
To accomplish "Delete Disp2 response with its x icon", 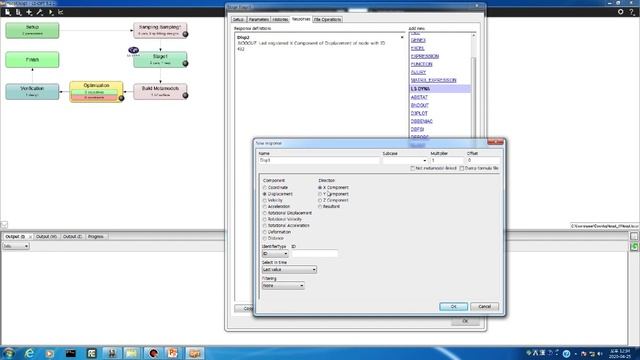I will [x=402, y=37].
